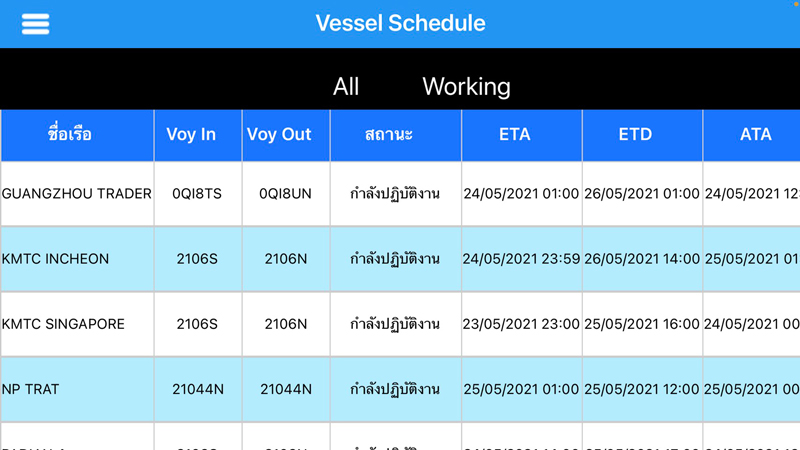This screenshot has height=450, width=800.
Task: Click the ATA column header
Action: tap(755, 134)
